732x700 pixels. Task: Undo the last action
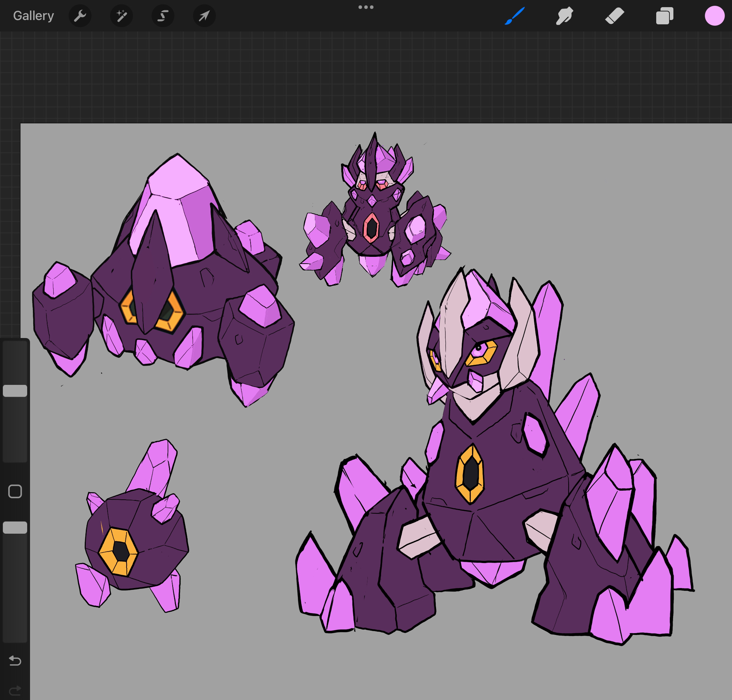[15, 660]
